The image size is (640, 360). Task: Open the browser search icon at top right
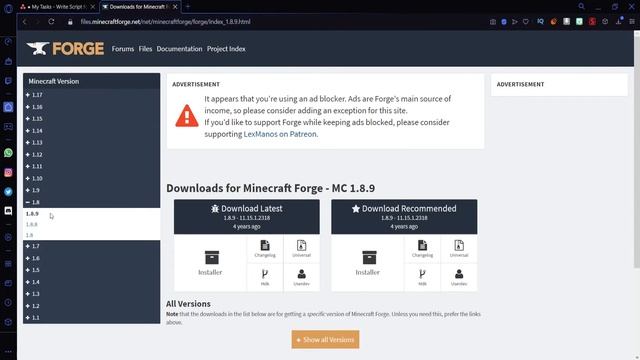tap(581, 7)
